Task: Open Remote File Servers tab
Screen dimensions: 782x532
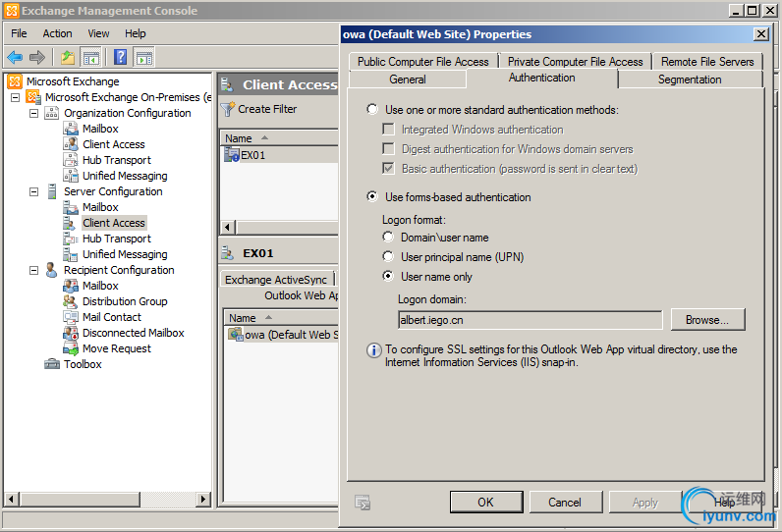Action: (707, 61)
